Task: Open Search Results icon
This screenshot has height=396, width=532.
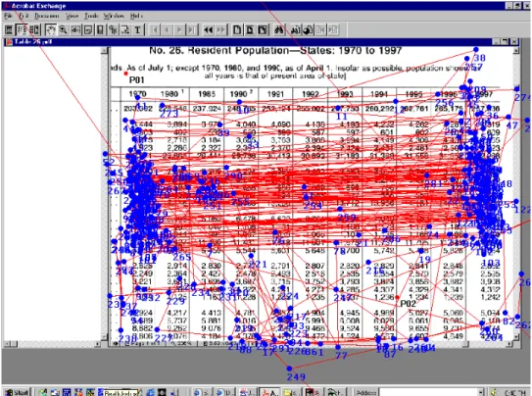Action: tap(308, 29)
